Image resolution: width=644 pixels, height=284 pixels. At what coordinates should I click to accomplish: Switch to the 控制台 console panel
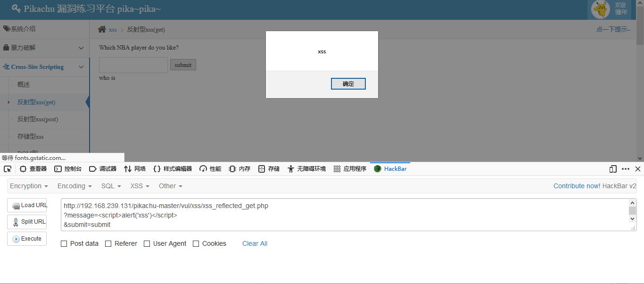(x=68, y=169)
